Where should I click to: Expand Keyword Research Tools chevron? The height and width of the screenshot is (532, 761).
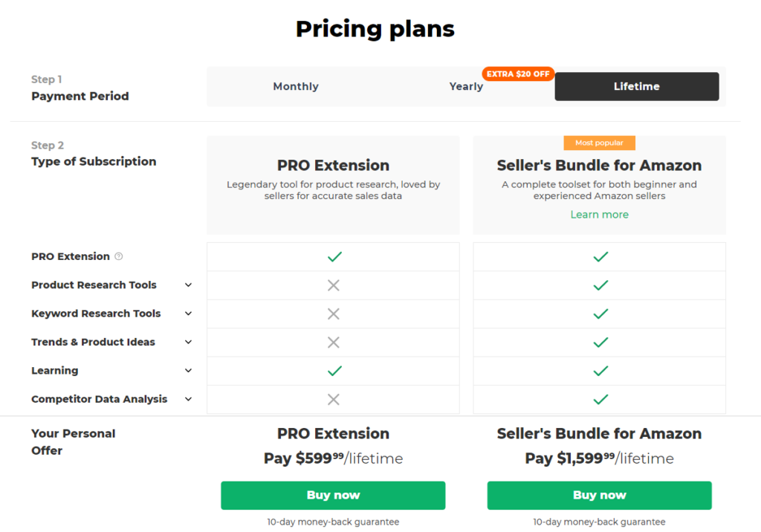coord(188,314)
